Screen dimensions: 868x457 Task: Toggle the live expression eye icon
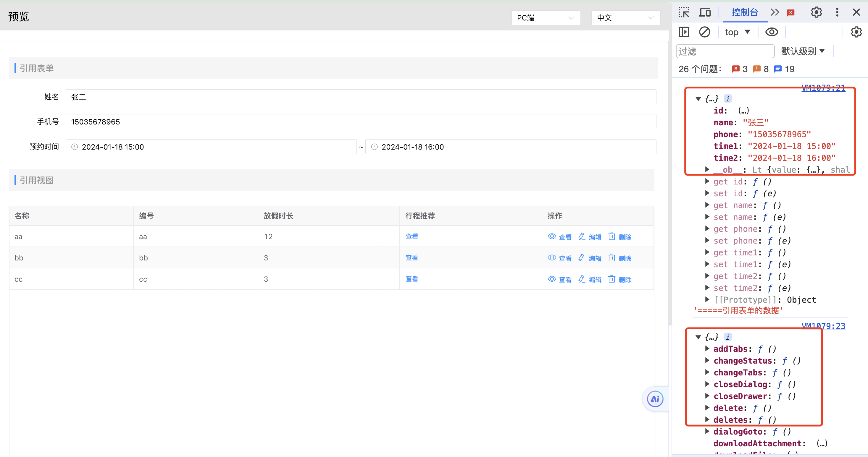click(x=772, y=32)
